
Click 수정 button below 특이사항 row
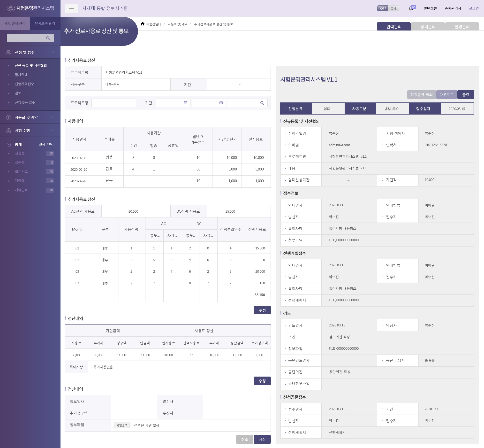click(x=262, y=381)
